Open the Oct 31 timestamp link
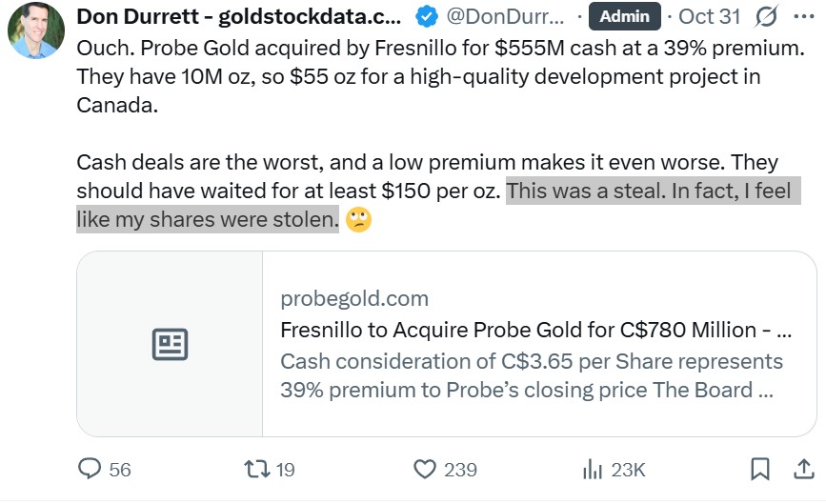This screenshot has width=826, height=504. (x=710, y=17)
